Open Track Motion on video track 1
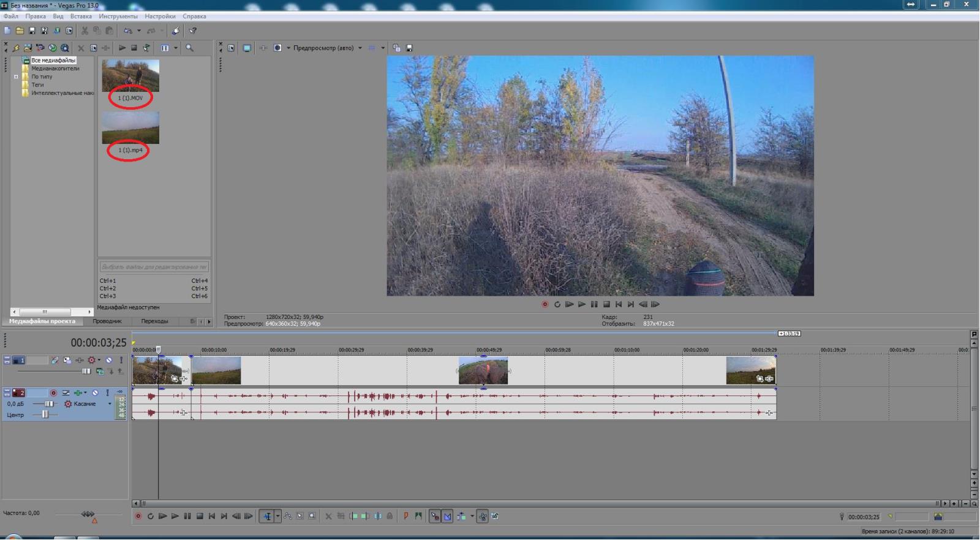Image resolution: width=980 pixels, height=540 pixels. coord(55,360)
